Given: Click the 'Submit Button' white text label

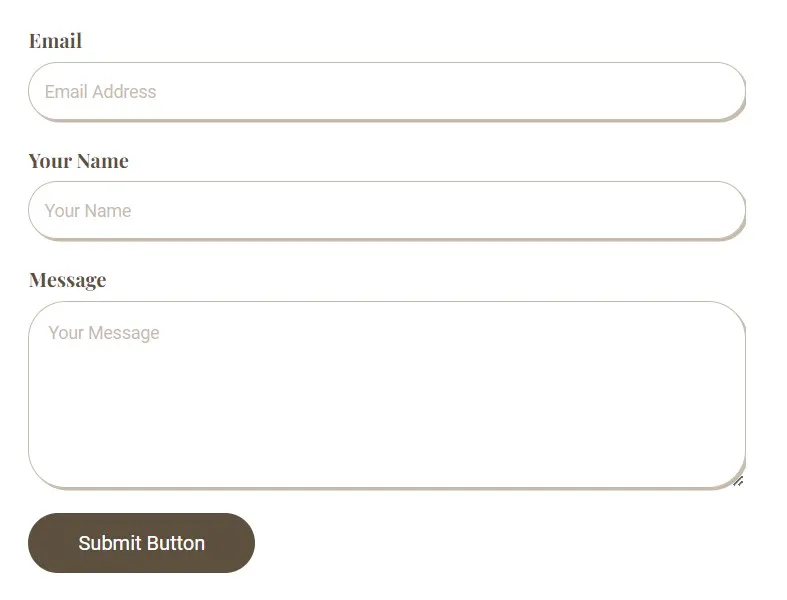Looking at the screenshot, I should (142, 543).
